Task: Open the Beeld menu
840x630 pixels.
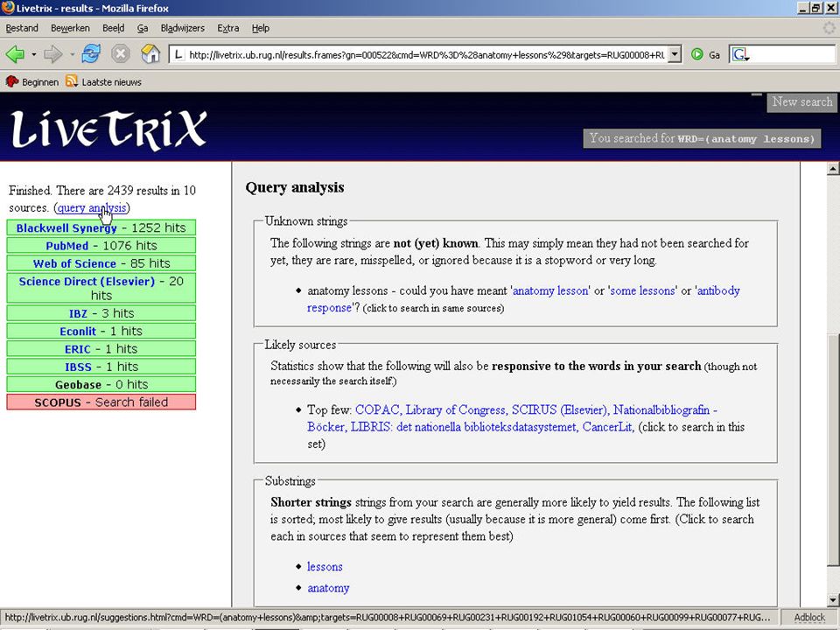Action: [113, 28]
